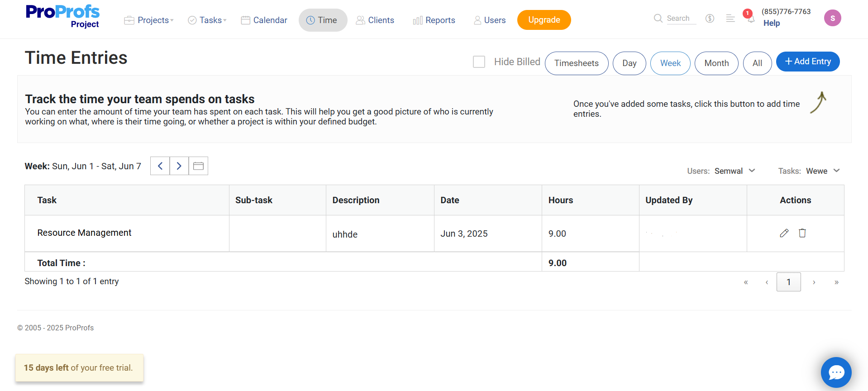The image size is (868, 391).
Task: Open the week date picker calendar icon
Action: pyautogui.click(x=198, y=166)
